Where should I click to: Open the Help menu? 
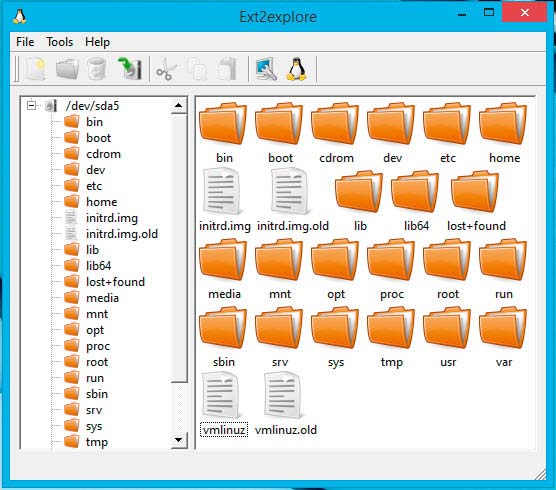pyautogui.click(x=97, y=42)
